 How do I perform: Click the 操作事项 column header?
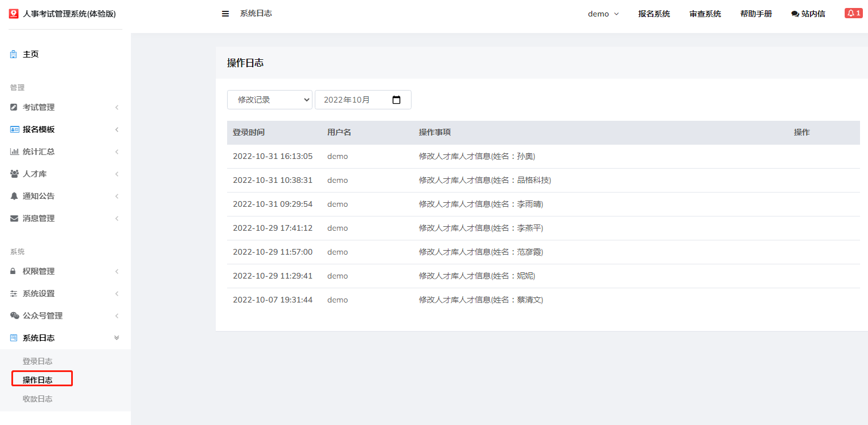click(x=435, y=132)
